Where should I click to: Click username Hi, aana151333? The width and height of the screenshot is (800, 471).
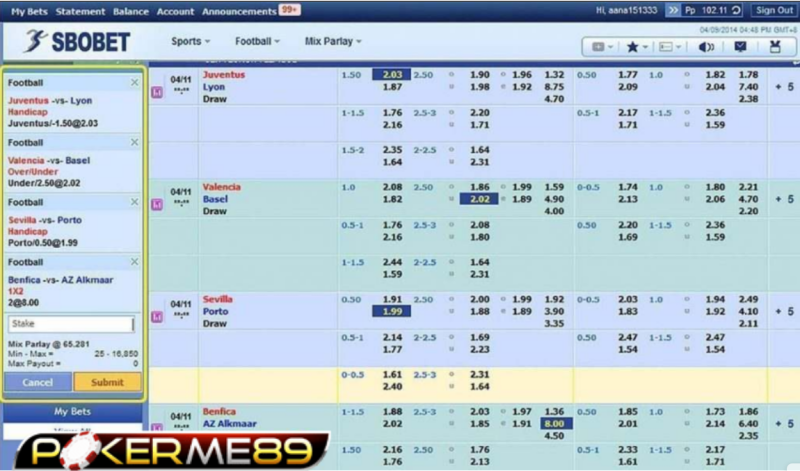coord(627,10)
